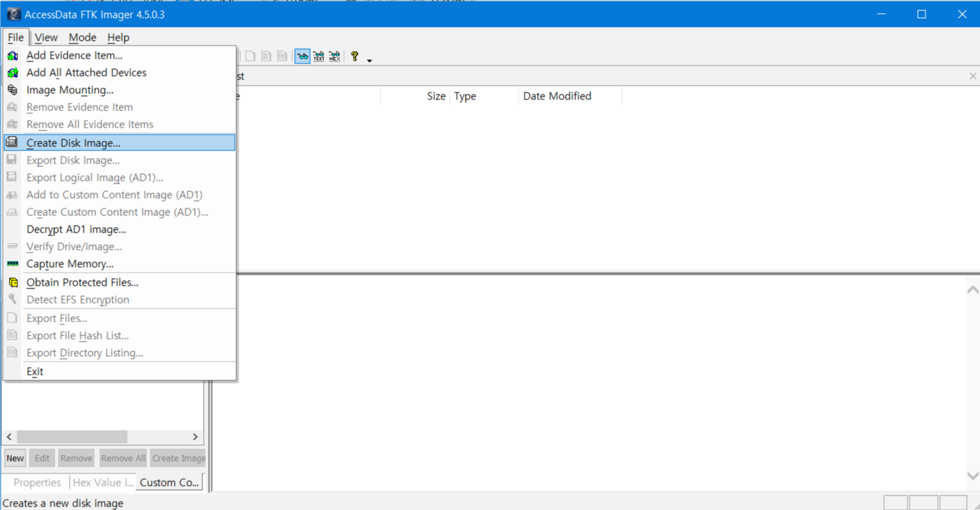Click viewer pane scroll up arrow
Image resolution: width=980 pixels, height=510 pixels.
(x=972, y=290)
